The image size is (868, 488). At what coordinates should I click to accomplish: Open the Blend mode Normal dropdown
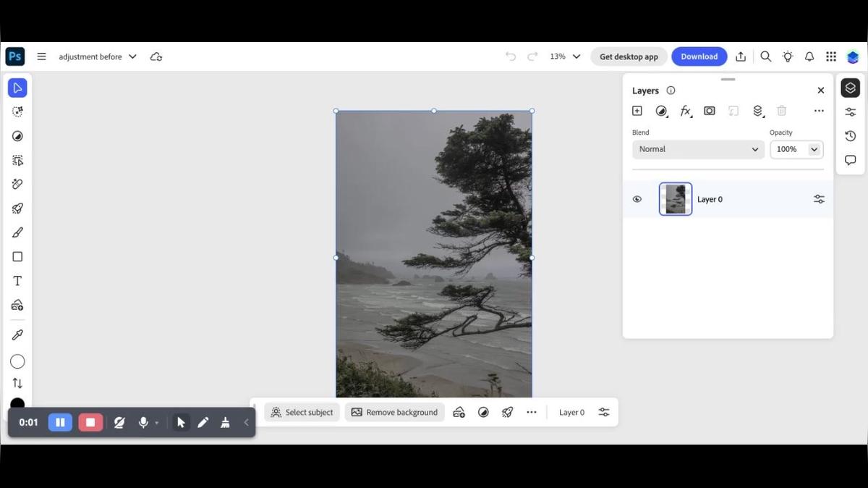coord(698,149)
